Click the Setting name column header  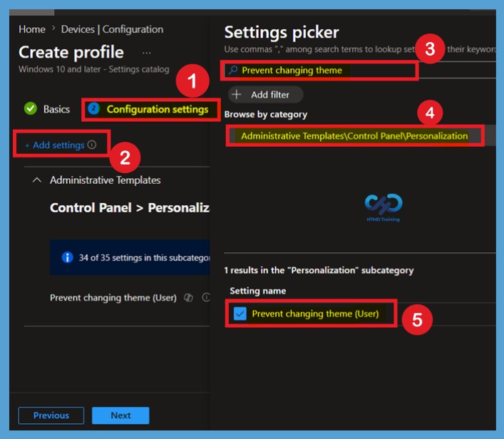tap(258, 291)
